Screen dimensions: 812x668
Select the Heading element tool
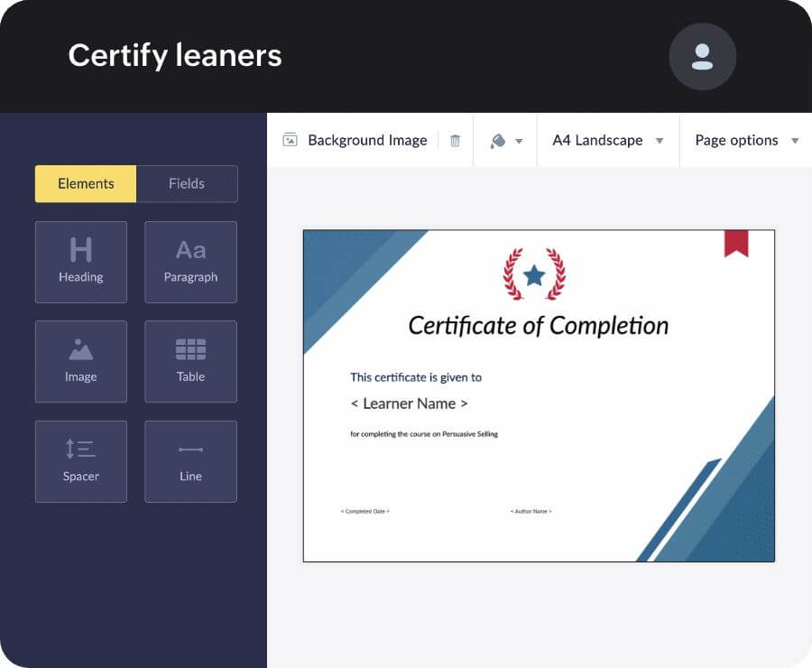81,262
